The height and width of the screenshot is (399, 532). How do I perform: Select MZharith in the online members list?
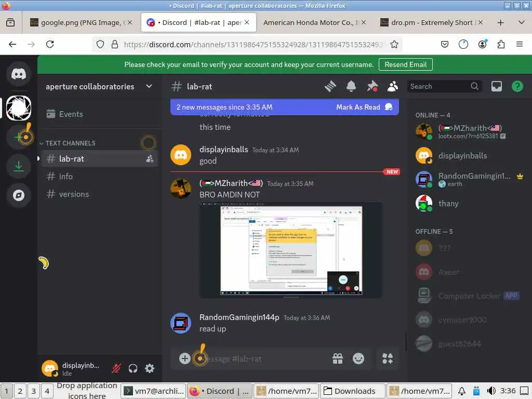(470, 131)
